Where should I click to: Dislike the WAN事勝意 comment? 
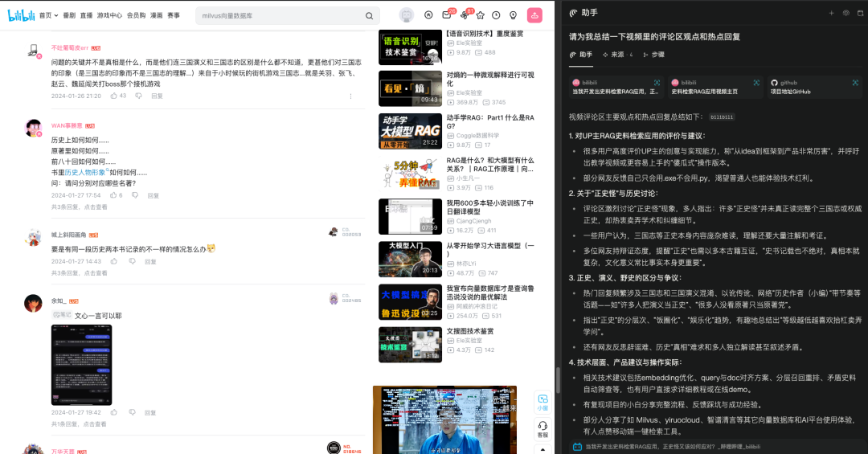point(134,195)
